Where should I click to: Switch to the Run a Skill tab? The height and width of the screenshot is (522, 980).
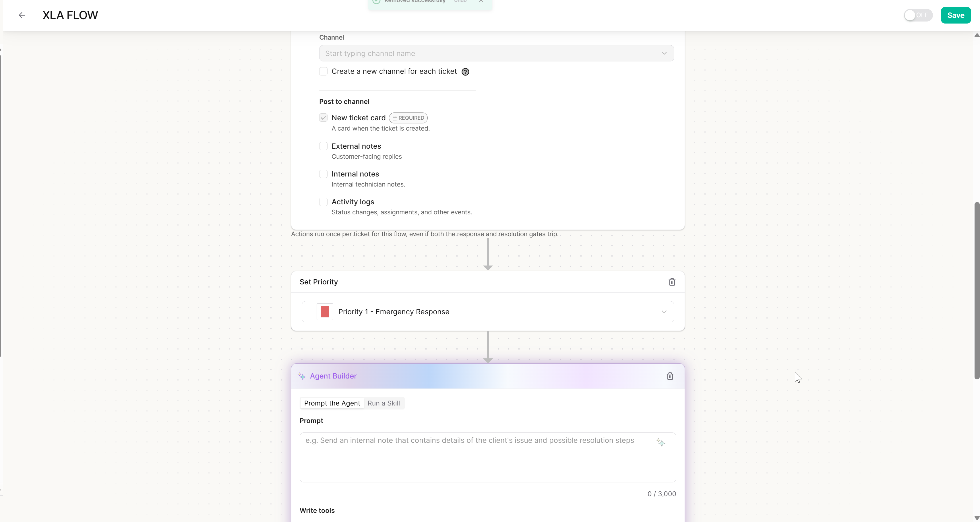coord(384,403)
